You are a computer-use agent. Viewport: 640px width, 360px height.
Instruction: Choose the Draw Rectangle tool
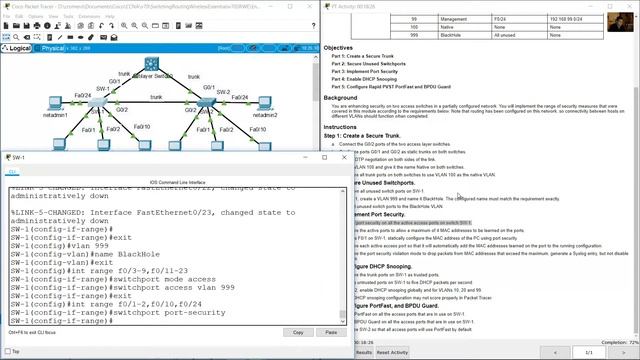[x=70, y=37]
